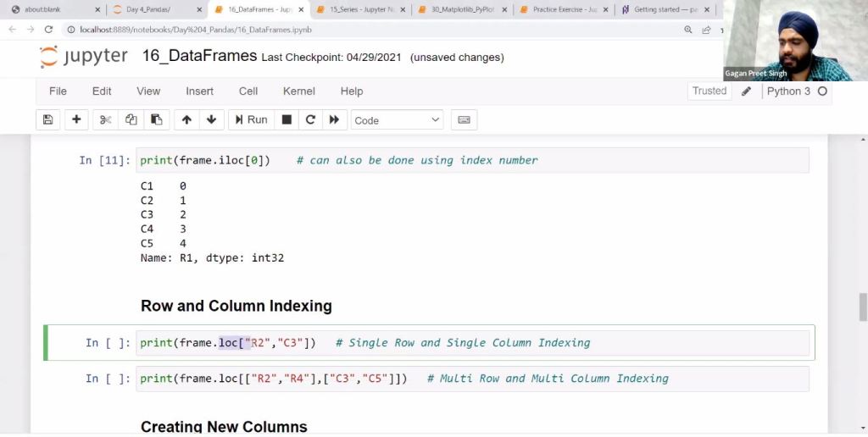The height and width of the screenshot is (437, 868).
Task: Paste cells below icon
Action: (x=156, y=120)
